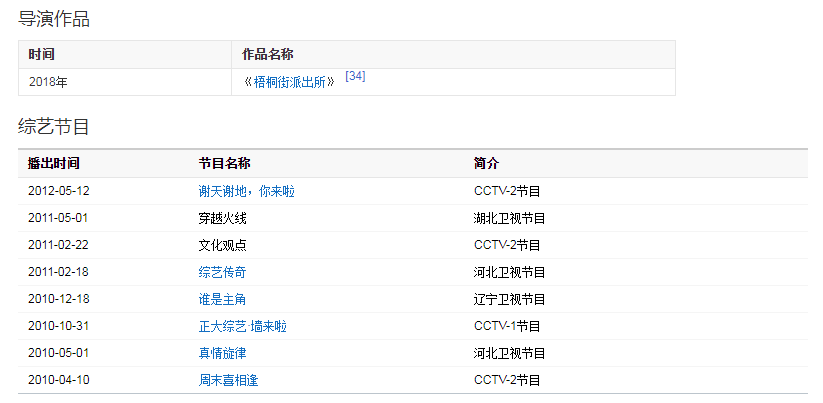Open the 综艺传奇 program link
This screenshot has height=403, width=823.
pos(222,272)
